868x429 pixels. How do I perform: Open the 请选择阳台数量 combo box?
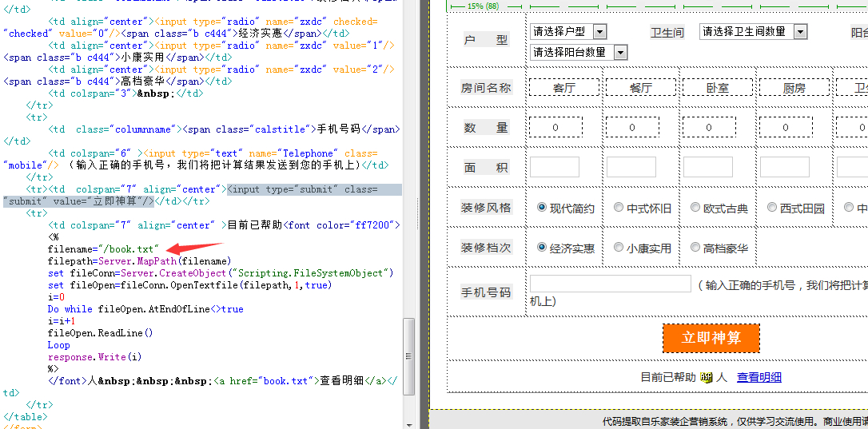pos(579,52)
